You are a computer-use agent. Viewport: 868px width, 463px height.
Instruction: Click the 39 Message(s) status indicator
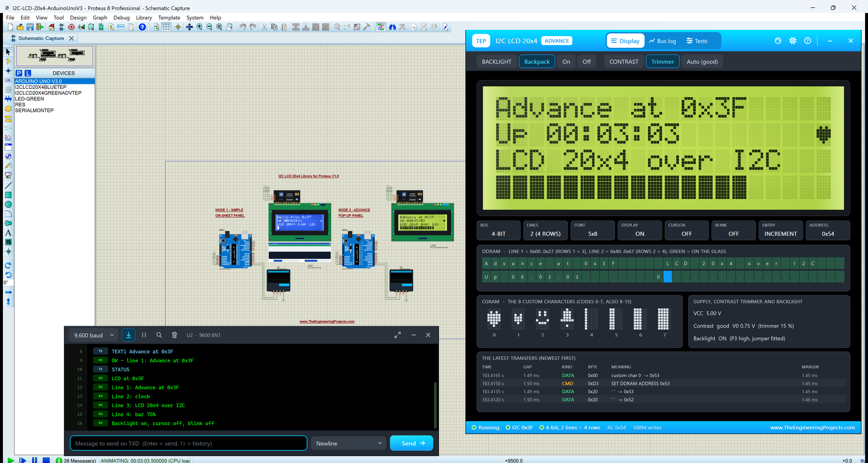(x=76, y=461)
